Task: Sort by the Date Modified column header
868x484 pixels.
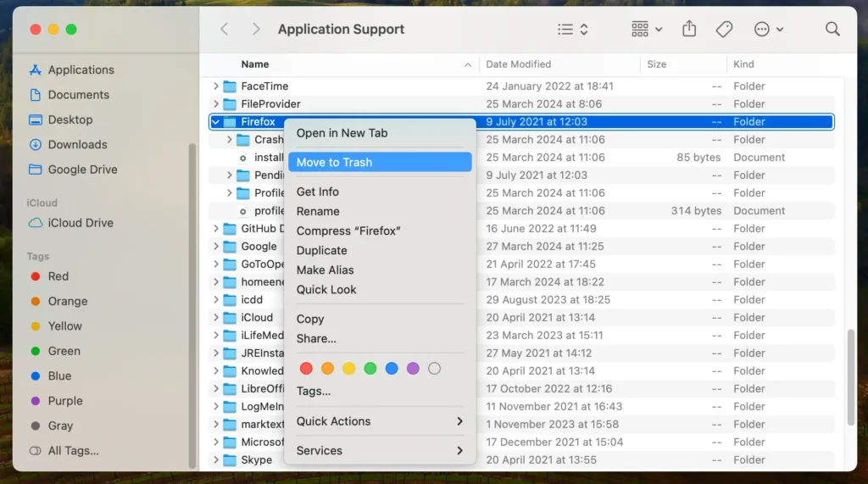Action: point(519,64)
